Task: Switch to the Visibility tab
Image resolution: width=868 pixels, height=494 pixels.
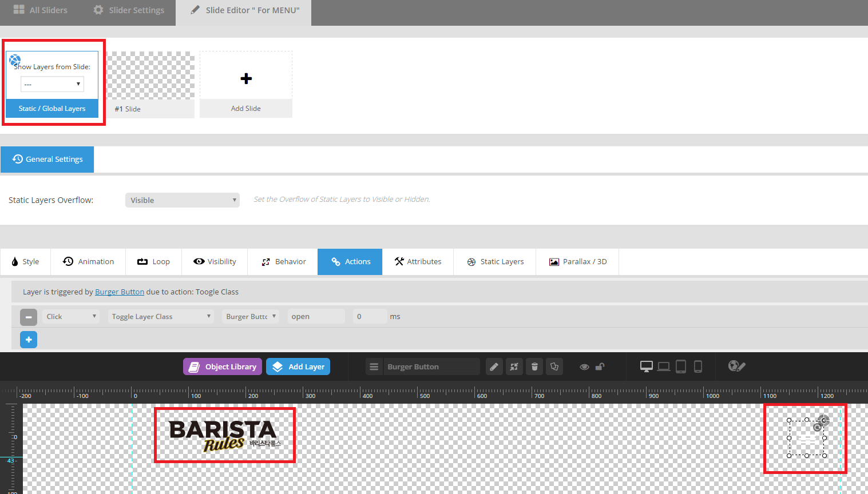Action: click(x=215, y=262)
